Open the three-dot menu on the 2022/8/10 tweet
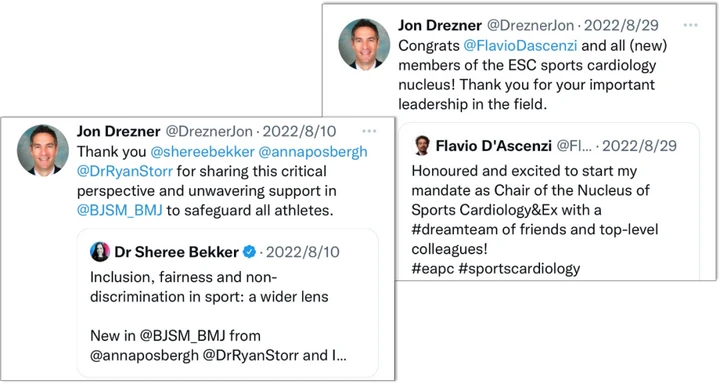Image resolution: width=720 pixels, height=383 pixels. (369, 131)
